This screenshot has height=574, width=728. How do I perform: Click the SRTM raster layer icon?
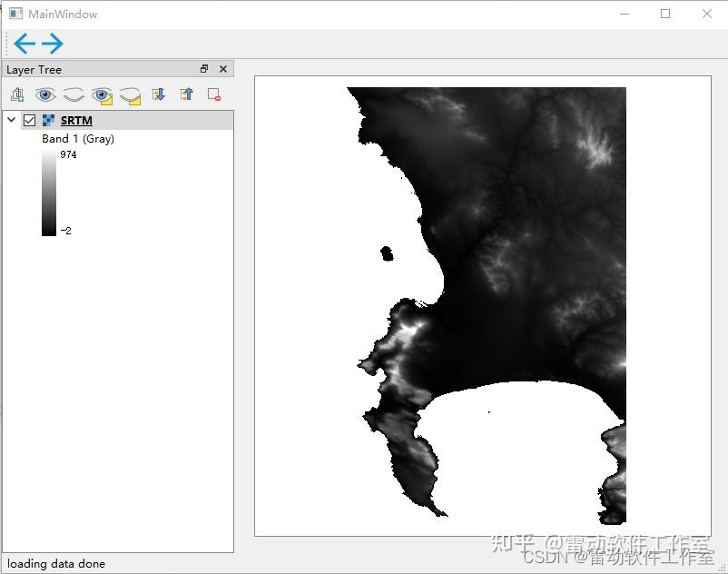coord(48,121)
